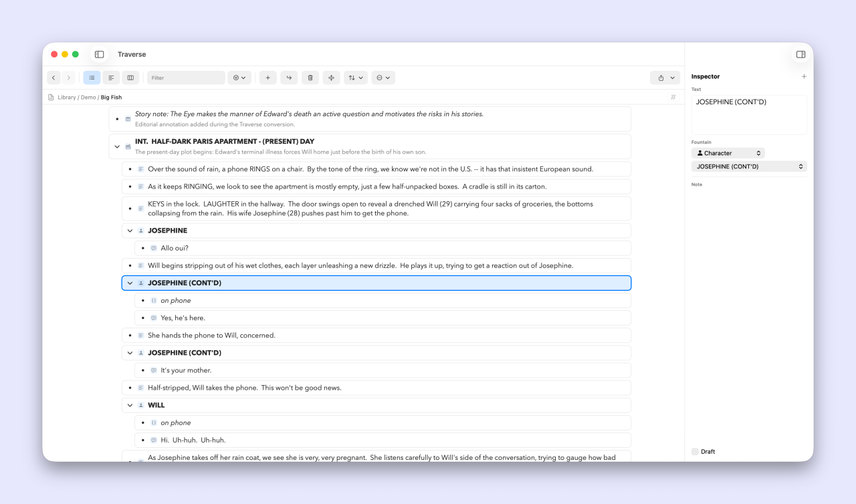Select the 'Story note: The Eye makes' text
The image size is (856, 504).
(x=309, y=114)
